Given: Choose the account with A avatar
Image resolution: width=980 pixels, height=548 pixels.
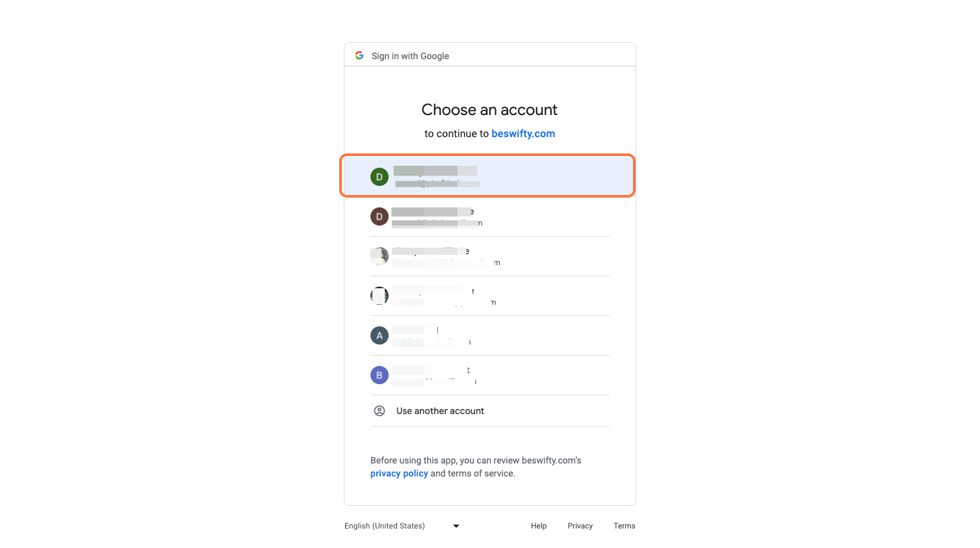Looking at the screenshot, I should (490, 335).
